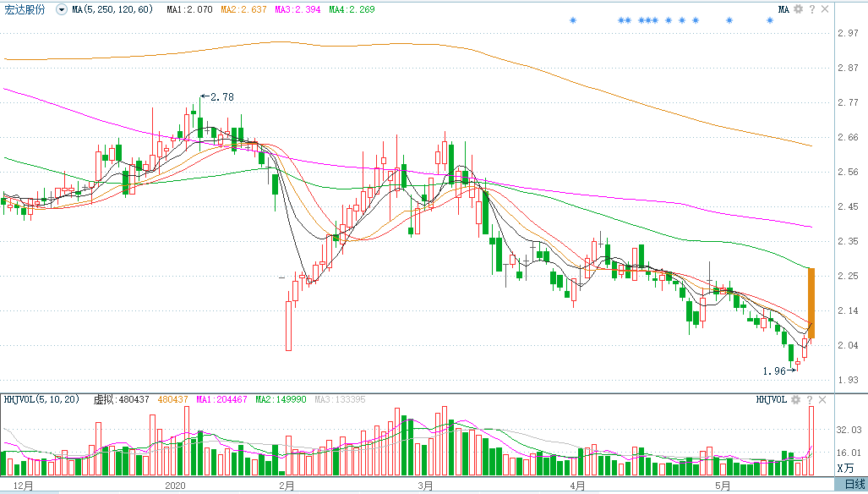
Task: Click 虚拟:480437 volume label
Action: tap(121, 399)
